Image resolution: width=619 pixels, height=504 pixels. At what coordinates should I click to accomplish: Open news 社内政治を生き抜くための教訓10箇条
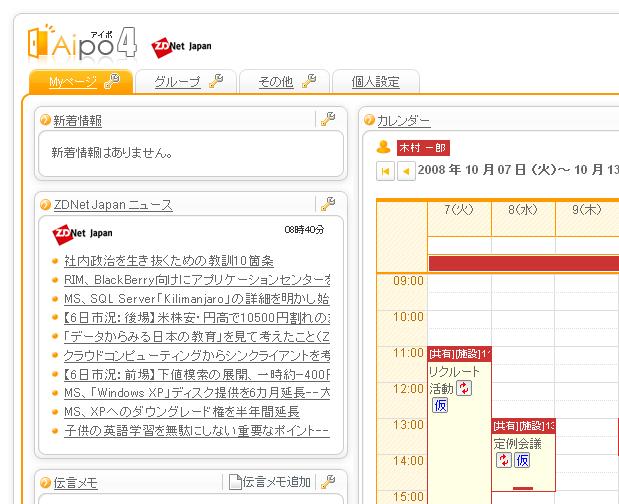coord(169,261)
